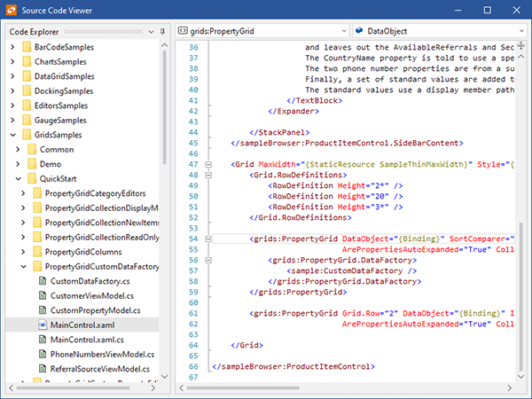Select MainControl.xaml.cs in the tree
The width and height of the screenshot is (532, 399).
click(87, 340)
